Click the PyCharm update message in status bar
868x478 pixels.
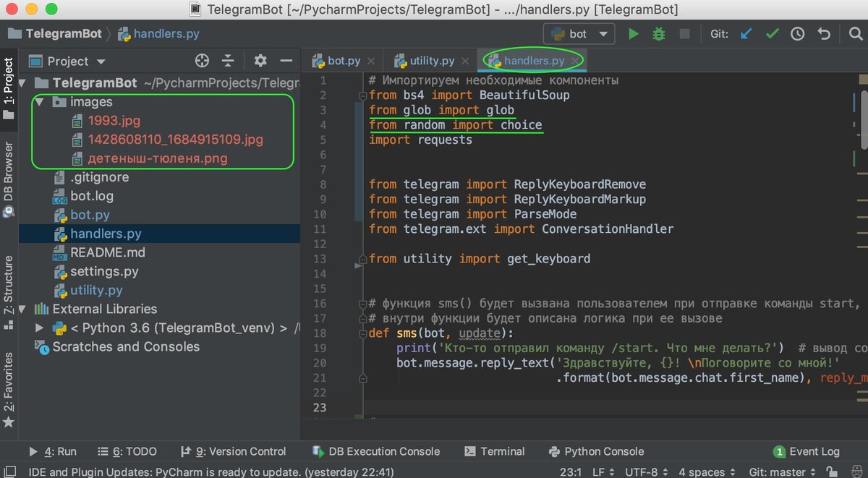click(211, 472)
